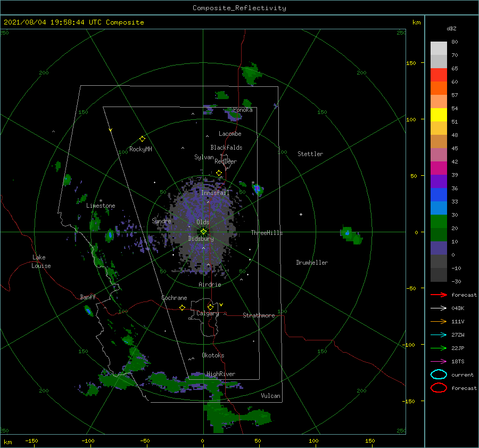
Task: Click the red forecast ellipse legend icon
Action: pyautogui.click(x=439, y=388)
